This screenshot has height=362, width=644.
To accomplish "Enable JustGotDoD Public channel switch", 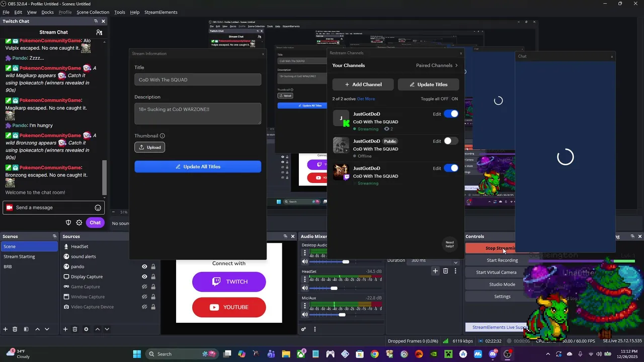I will click(451, 141).
